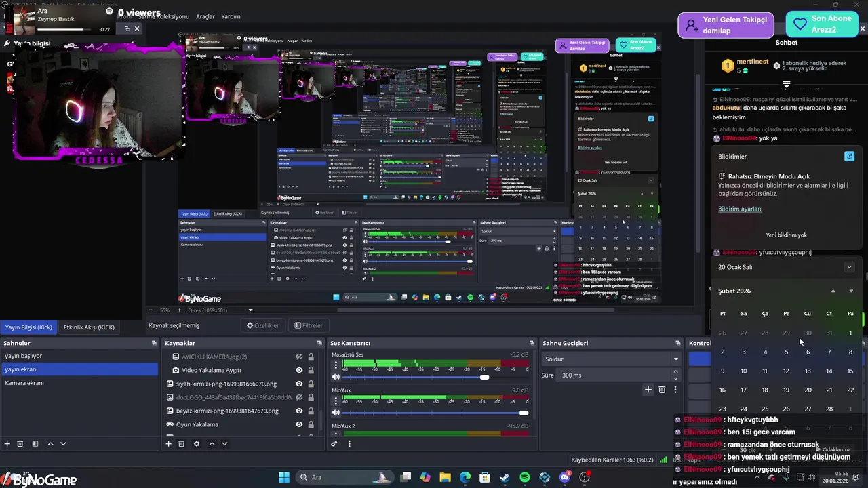
Task: Open mixer menu dots beside audio gears
Action: tap(350, 444)
